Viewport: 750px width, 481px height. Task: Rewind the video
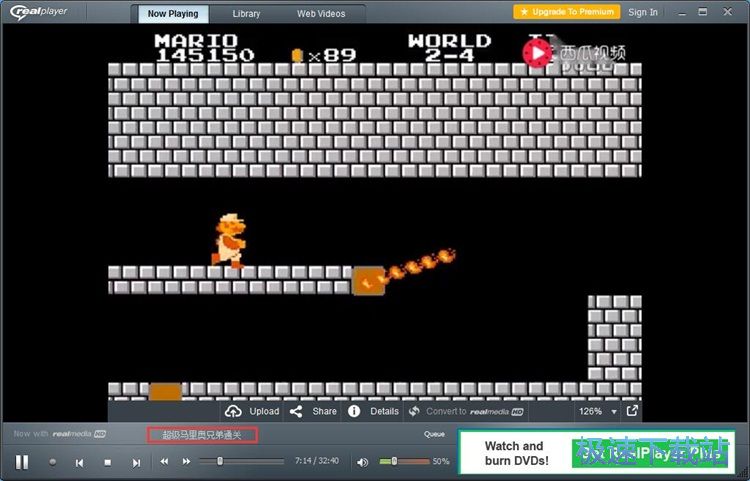coord(164,461)
